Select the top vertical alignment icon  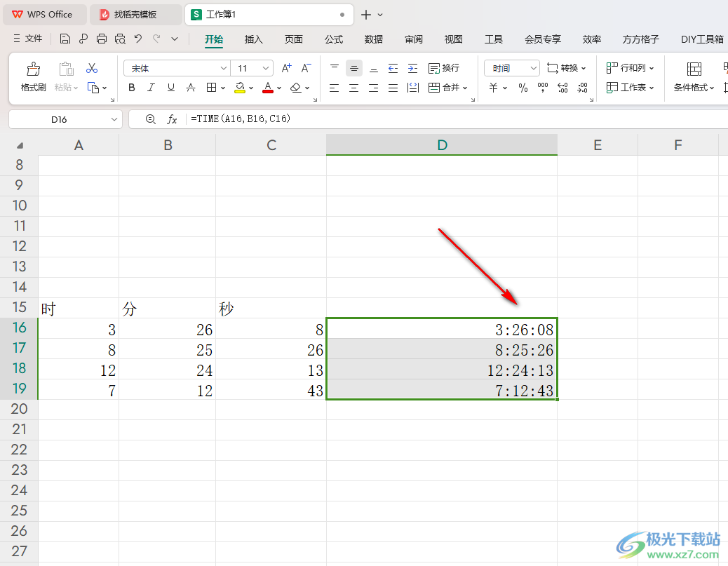[335, 68]
